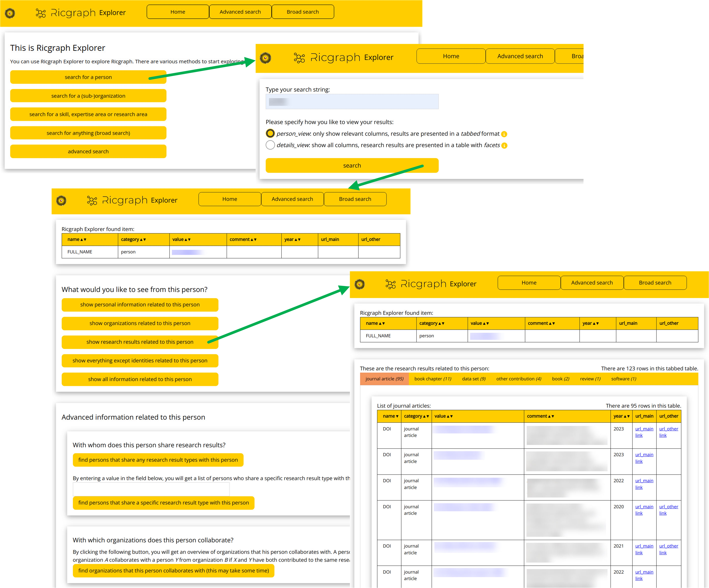Select the review (1) tab

coord(590,379)
